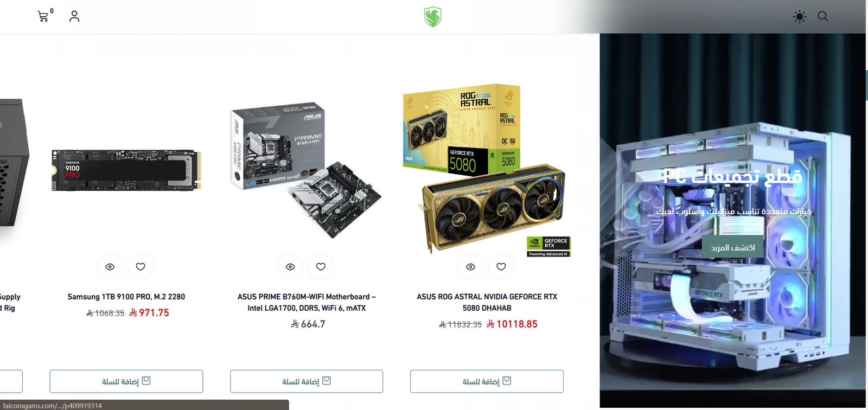The width and height of the screenshot is (868, 410).
Task: Add ASUS ROG ASTRAL 5080 to cart
Action: click(487, 381)
